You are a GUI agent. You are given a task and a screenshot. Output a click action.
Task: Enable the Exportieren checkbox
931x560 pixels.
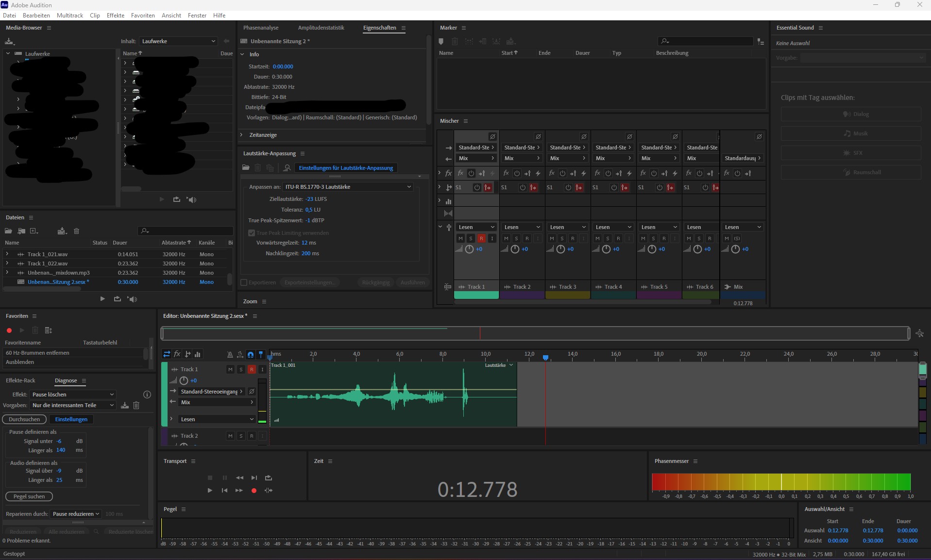(x=244, y=282)
